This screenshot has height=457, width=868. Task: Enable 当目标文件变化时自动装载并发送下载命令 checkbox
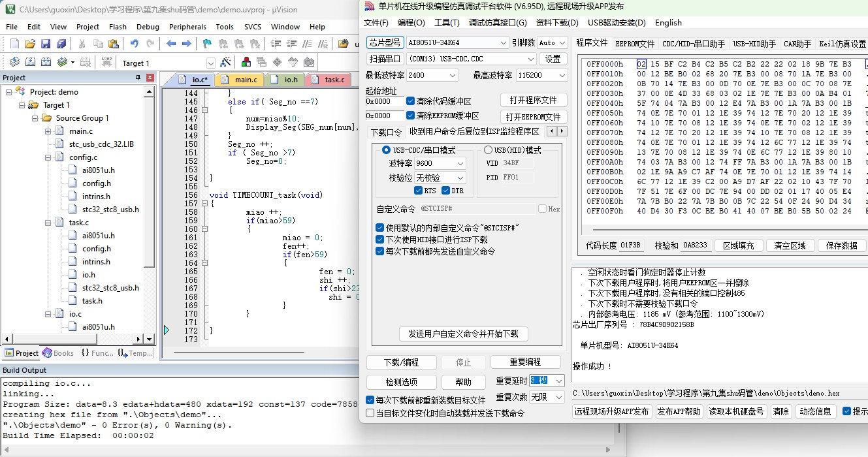[x=370, y=413]
